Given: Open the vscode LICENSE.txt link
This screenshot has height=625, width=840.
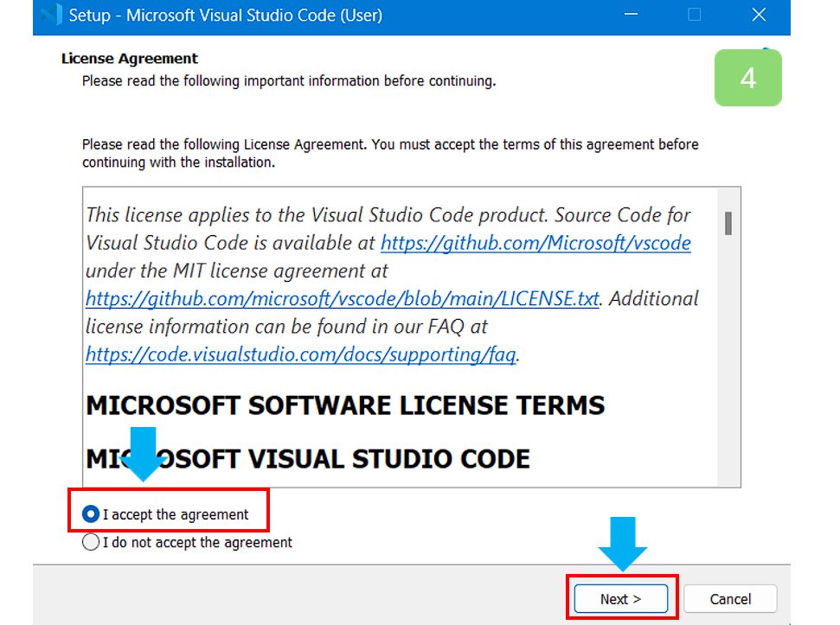Looking at the screenshot, I should point(343,298).
